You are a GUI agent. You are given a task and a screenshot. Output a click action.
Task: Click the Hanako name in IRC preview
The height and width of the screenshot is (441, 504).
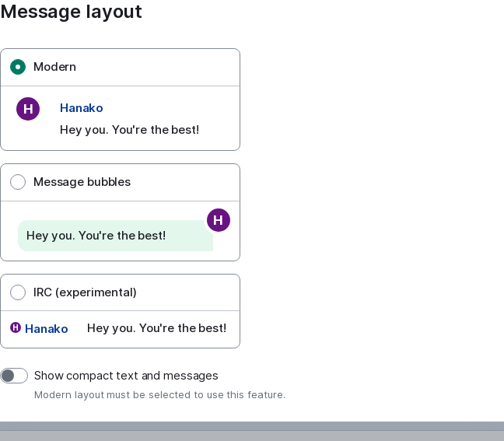pyautogui.click(x=47, y=329)
